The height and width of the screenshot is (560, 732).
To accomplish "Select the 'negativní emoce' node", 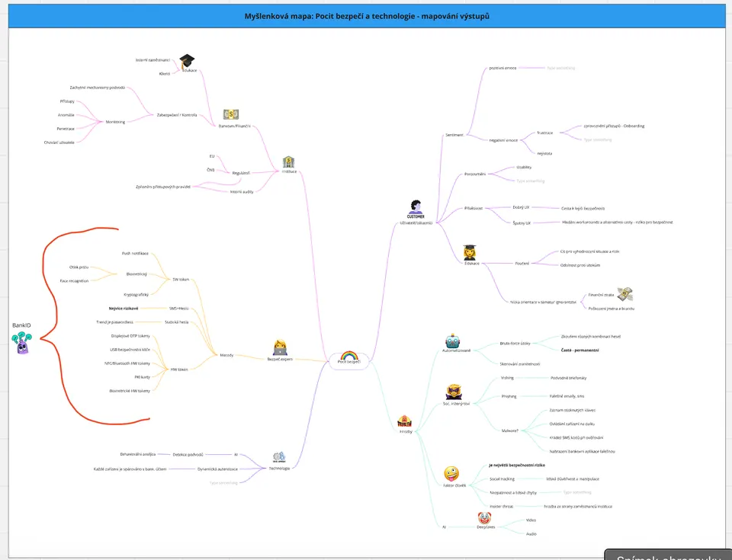I will tap(503, 140).
